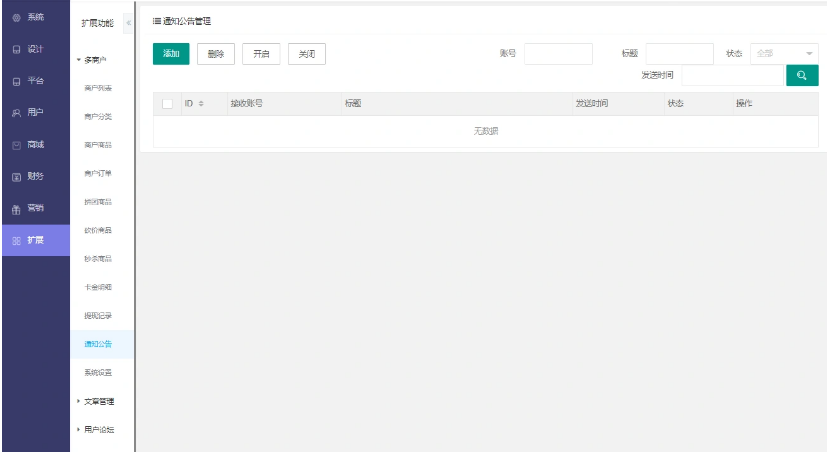This screenshot has height=452, width=827.
Task: Select the 扩展 grid icon menu
Action: pos(16,241)
